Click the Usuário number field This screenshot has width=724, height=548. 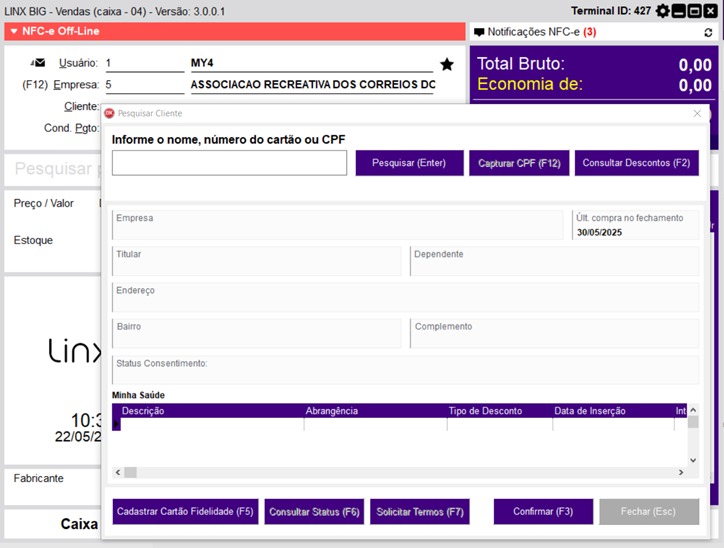(x=145, y=63)
